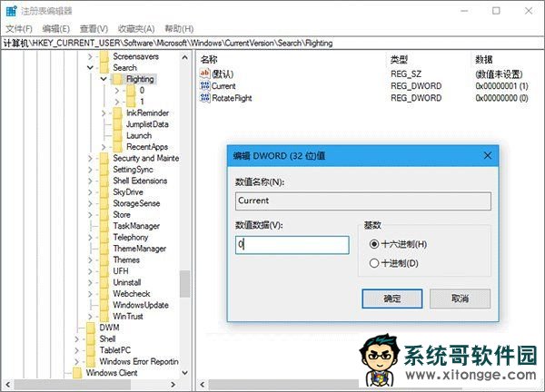Screen dimensions: 545x392
Task: Click the Current DWORD value icon
Action: 204,84
